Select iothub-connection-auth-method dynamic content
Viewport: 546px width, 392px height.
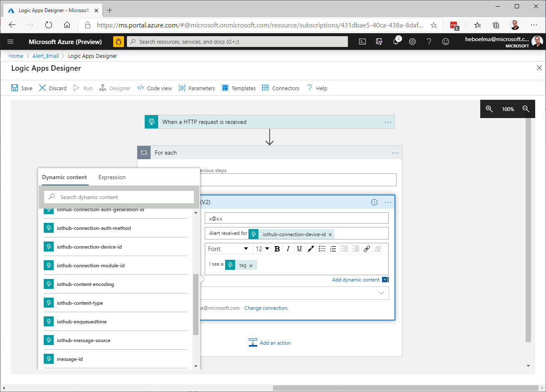pyautogui.click(x=115, y=228)
